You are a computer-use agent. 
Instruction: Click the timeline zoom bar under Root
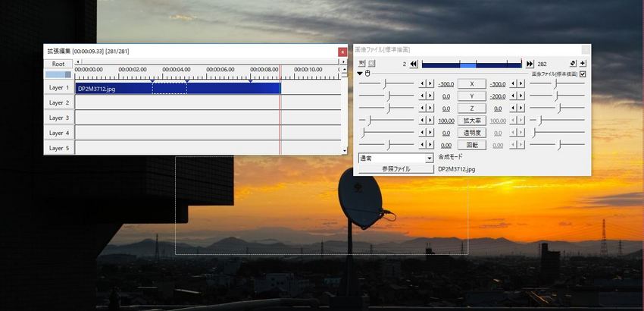tap(58, 74)
